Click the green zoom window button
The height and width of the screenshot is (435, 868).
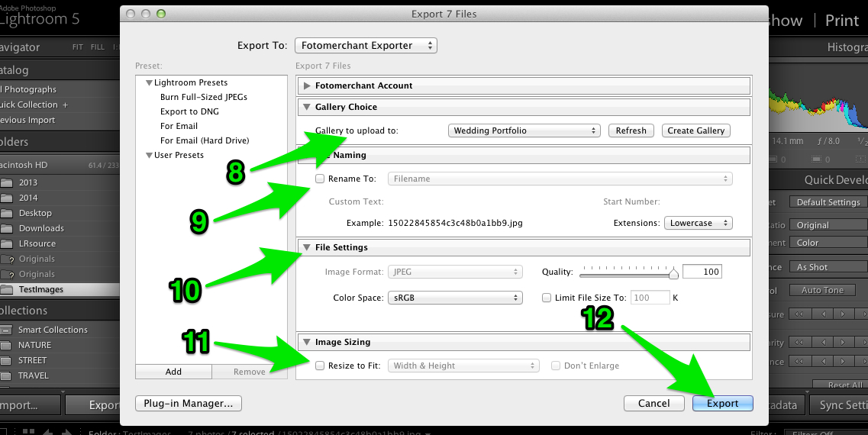click(x=161, y=14)
